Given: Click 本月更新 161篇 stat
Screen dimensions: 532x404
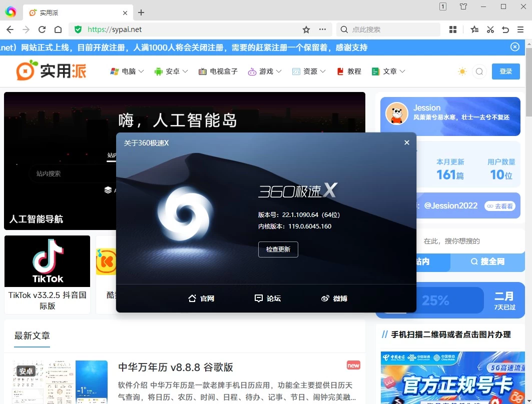Looking at the screenshot, I should (x=450, y=169).
